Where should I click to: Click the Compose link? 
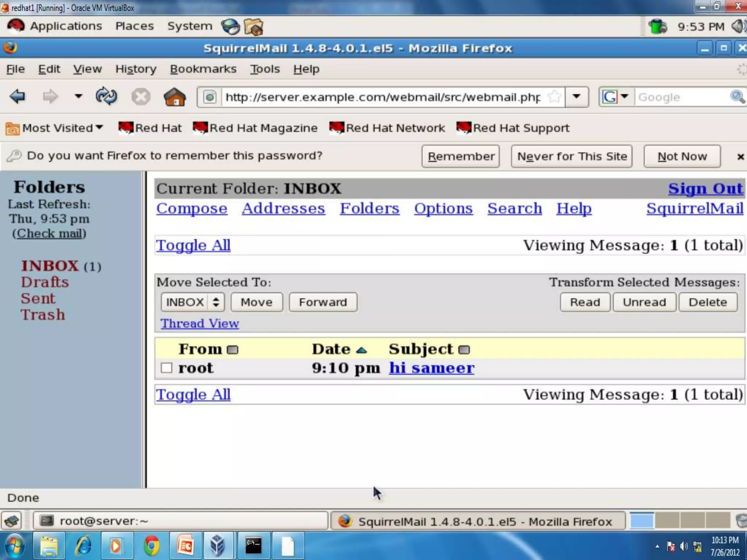coord(192,209)
